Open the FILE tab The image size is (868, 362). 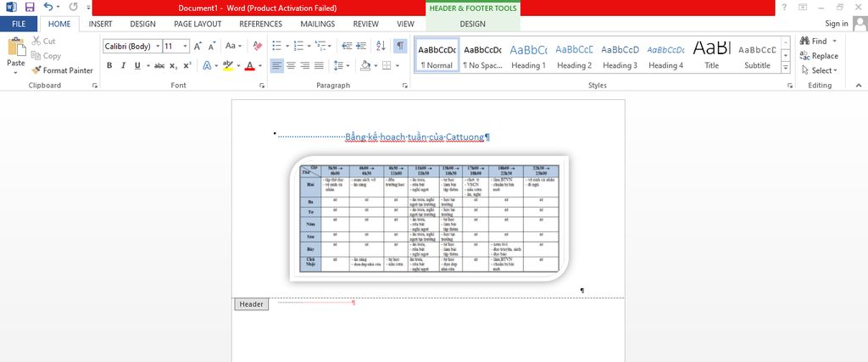click(19, 24)
